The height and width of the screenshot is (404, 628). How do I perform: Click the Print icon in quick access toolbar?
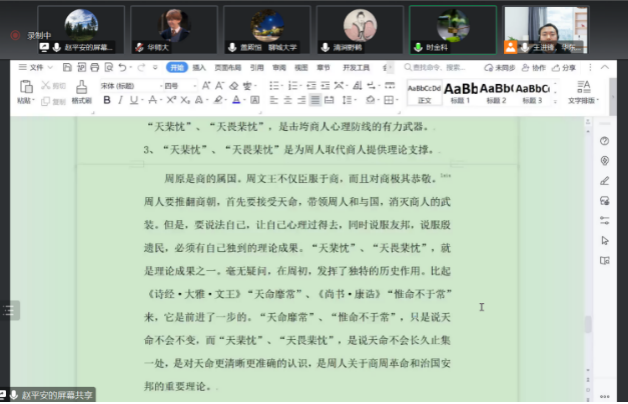tap(96, 68)
